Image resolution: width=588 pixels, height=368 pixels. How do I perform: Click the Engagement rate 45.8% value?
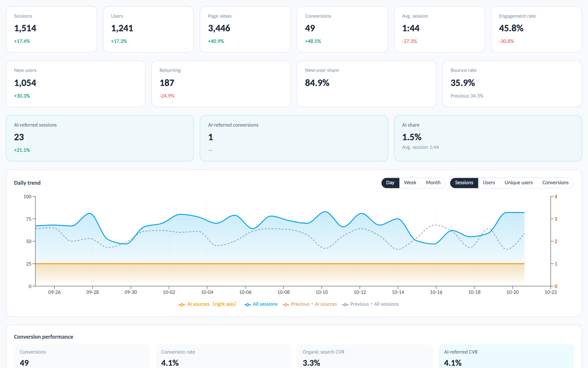(511, 28)
